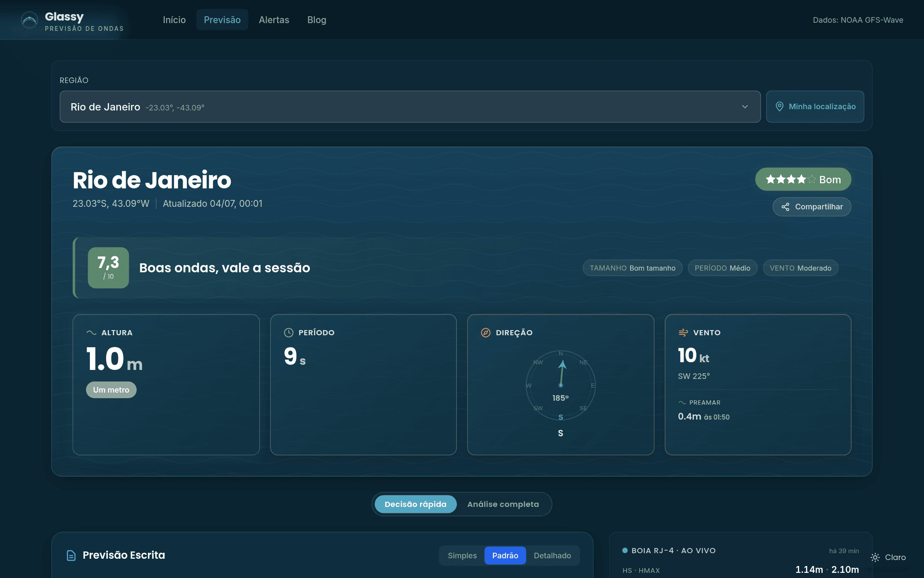This screenshot has width=924, height=578.
Task: Select the Simples forecast style
Action: [462, 556]
